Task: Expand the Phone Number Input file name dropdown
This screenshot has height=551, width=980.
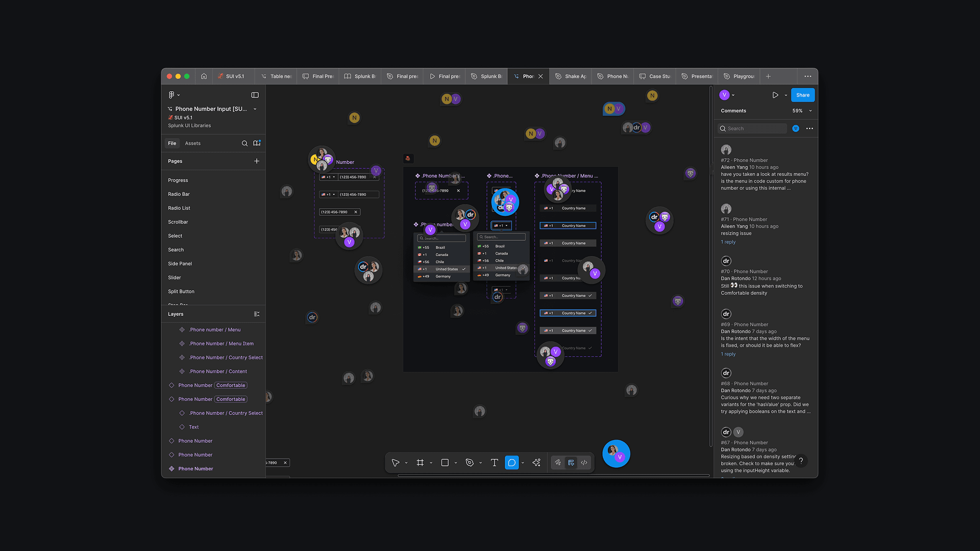Action: 255,109
